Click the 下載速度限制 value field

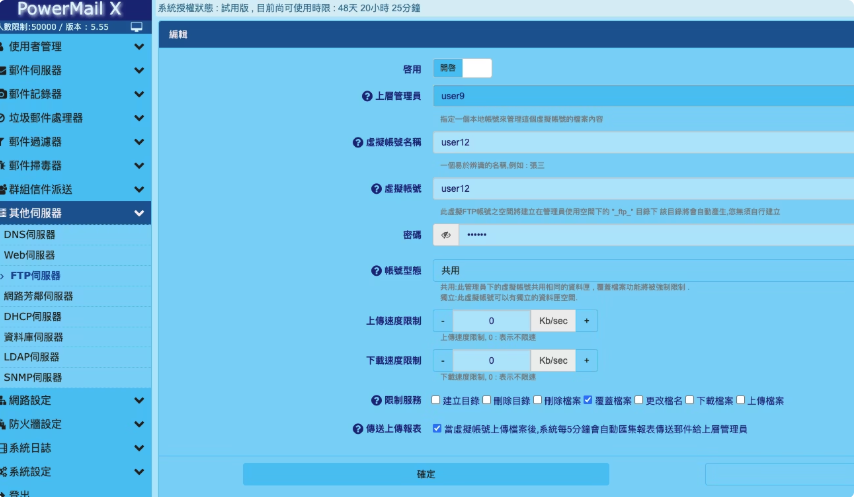point(491,361)
